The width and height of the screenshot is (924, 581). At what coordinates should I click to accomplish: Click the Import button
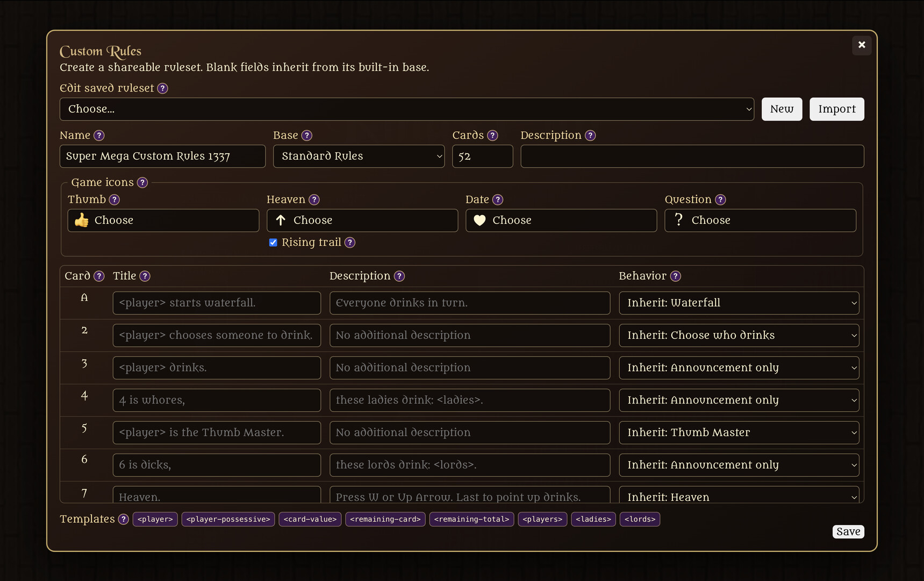pos(837,109)
